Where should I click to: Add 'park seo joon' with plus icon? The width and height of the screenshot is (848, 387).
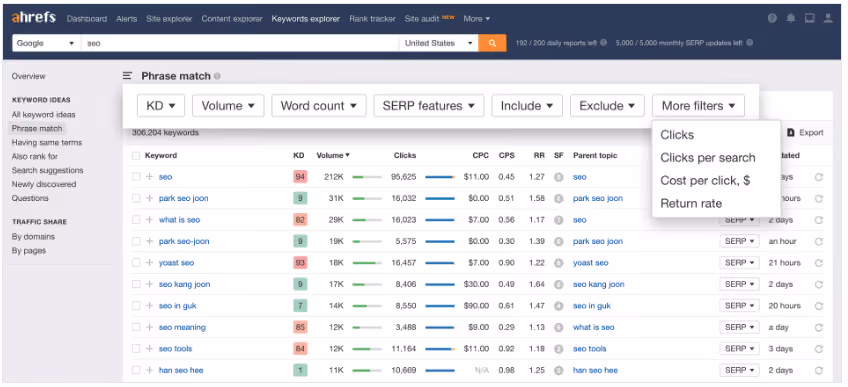click(x=150, y=198)
